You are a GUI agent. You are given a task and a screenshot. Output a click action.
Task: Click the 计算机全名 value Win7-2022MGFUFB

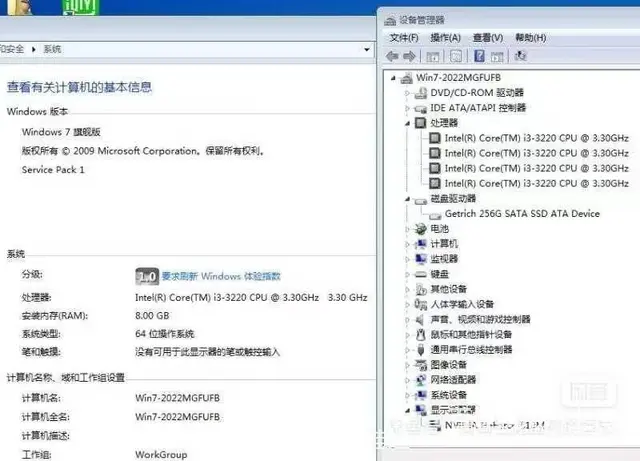click(178, 417)
